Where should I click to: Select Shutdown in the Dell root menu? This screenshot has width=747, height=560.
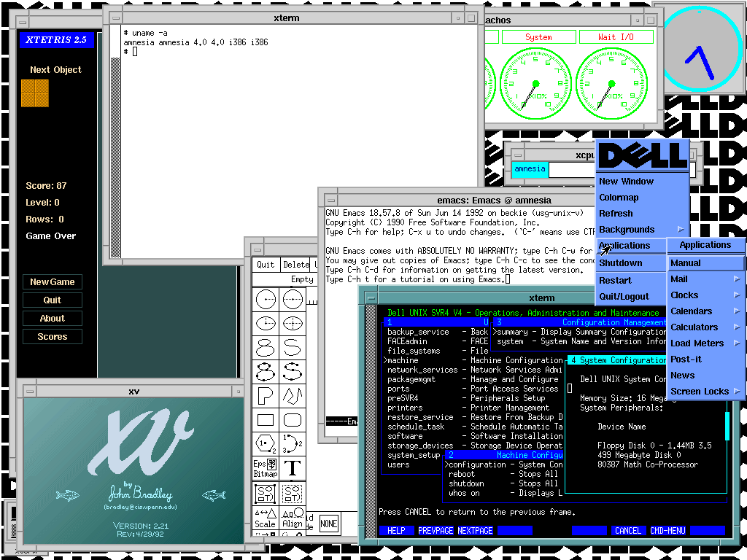[631, 262]
